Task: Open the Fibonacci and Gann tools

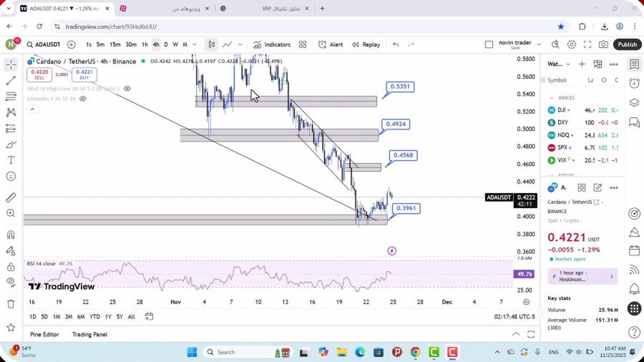Action: 11,97
